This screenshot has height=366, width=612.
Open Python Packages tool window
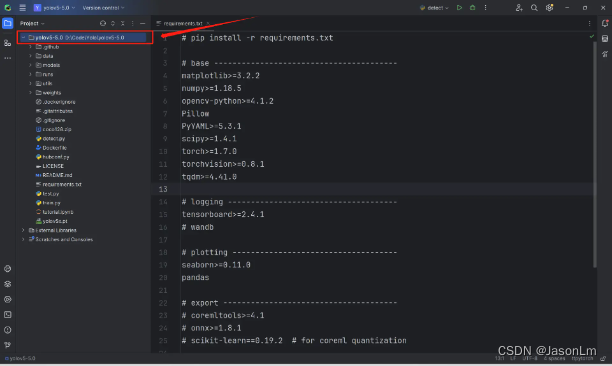coord(7,284)
